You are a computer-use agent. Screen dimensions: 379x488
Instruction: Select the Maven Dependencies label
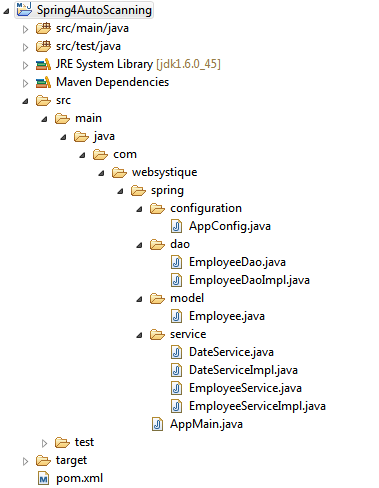[x=112, y=82]
